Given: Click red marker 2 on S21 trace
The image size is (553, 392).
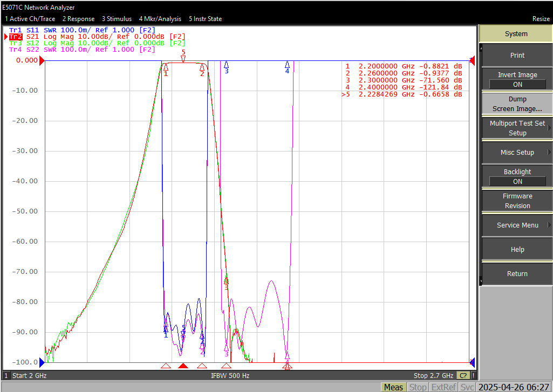Looking at the screenshot, I should [202, 67].
